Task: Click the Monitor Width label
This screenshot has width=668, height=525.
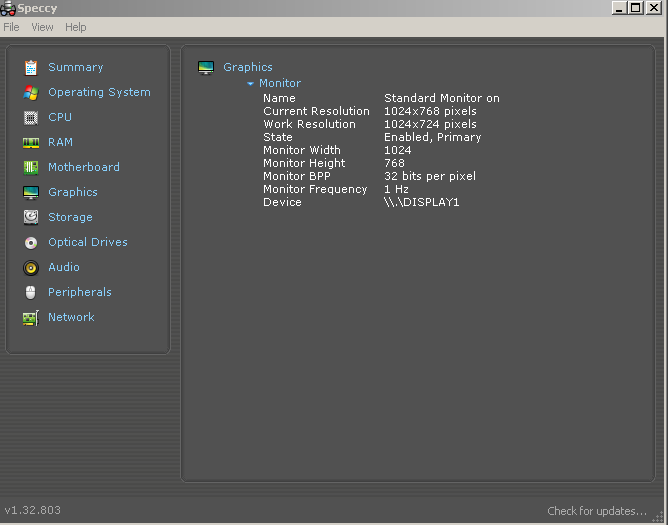Action: (302, 150)
